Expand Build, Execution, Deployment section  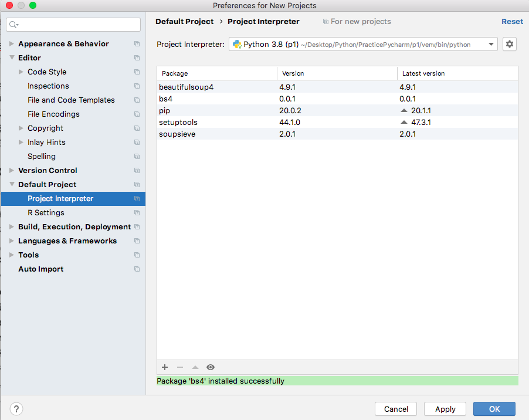tap(12, 226)
